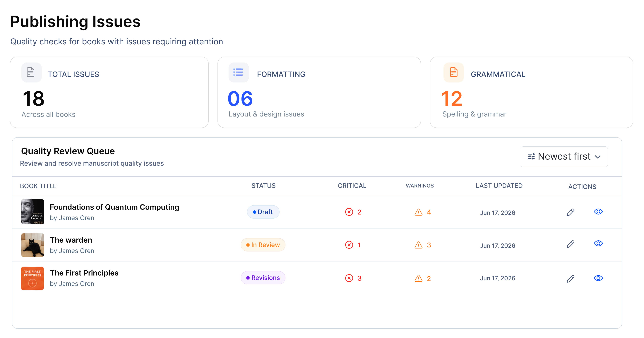This screenshot has height=338, width=644.
Task: Click the Grammatical orange document icon
Action: coord(453,72)
